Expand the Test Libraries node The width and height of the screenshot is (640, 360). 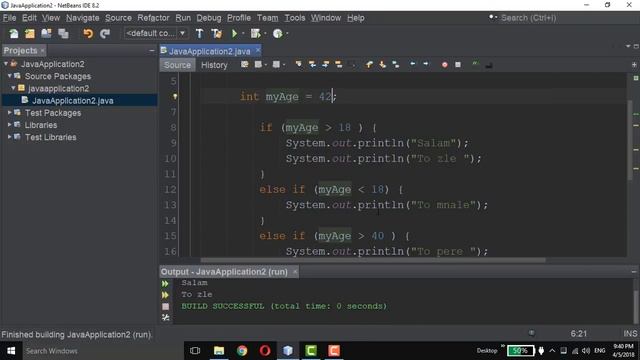click(x=9, y=137)
